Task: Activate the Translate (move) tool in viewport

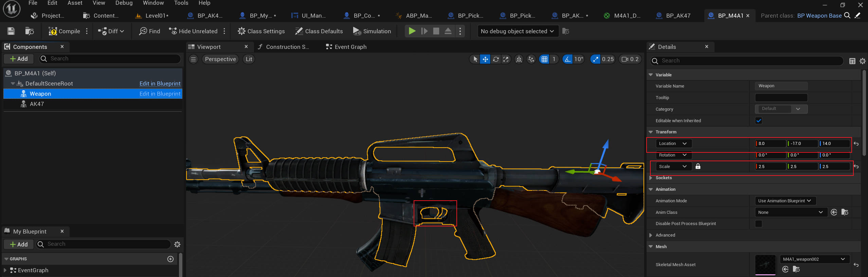Action: (485, 59)
